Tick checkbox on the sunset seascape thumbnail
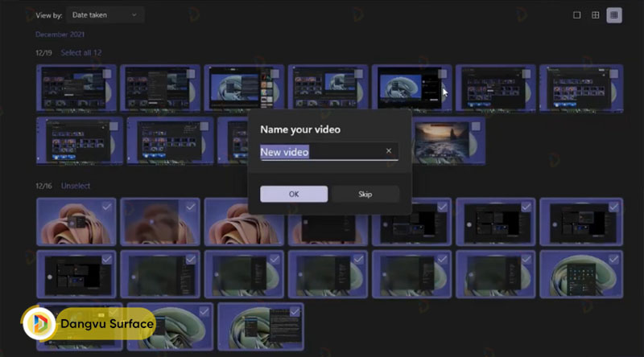The image size is (644, 357). point(476,126)
